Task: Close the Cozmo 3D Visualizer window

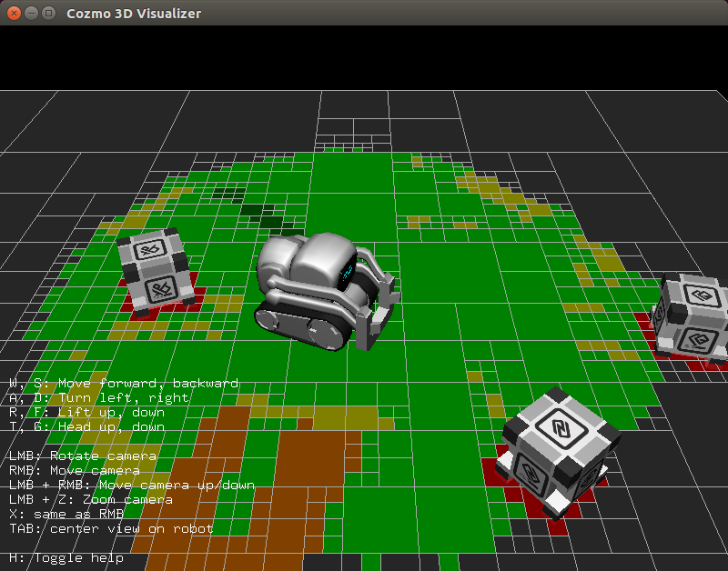Action: pos(14,13)
